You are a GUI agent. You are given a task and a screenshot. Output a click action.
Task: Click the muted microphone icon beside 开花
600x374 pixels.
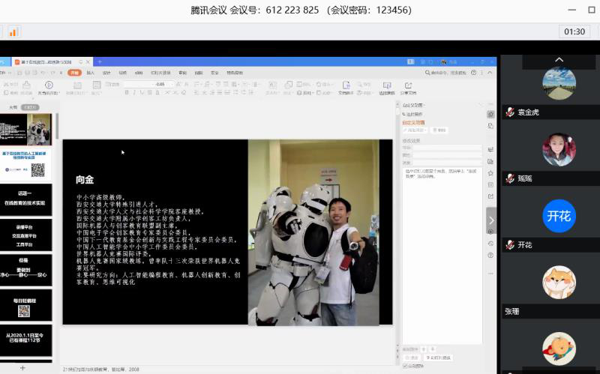coord(510,245)
